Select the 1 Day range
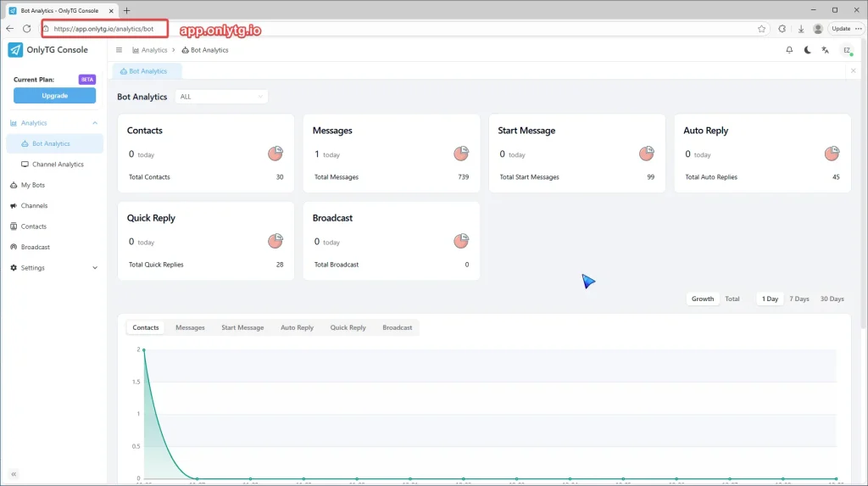The height and width of the screenshot is (486, 868). click(x=770, y=299)
